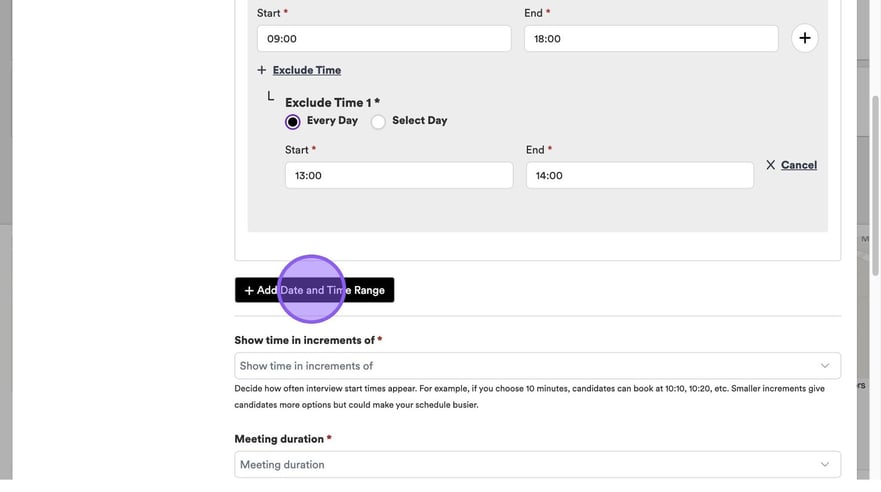
Task: Expand the Meeting duration dropdown
Action: pos(537,464)
